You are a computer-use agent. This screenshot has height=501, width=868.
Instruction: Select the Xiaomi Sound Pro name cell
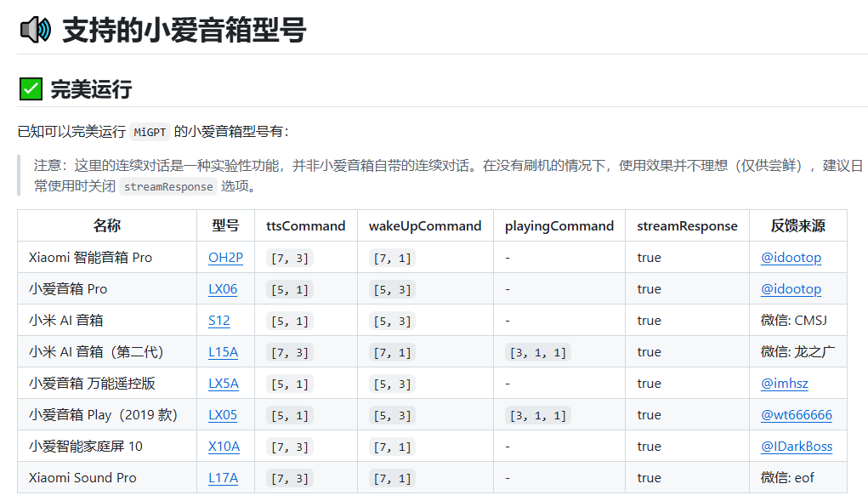pyautogui.click(x=107, y=478)
